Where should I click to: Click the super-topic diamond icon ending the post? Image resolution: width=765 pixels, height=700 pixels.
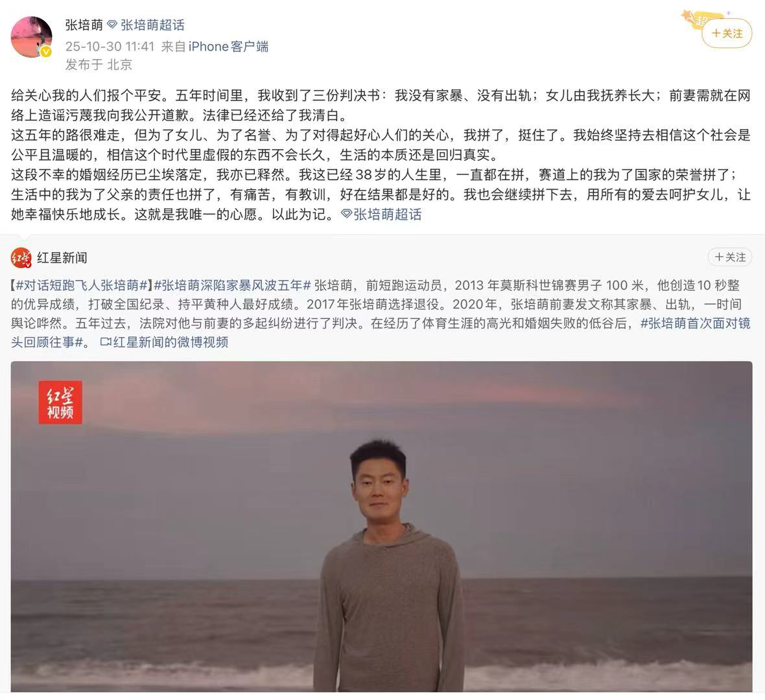click(x=346, y=214)
